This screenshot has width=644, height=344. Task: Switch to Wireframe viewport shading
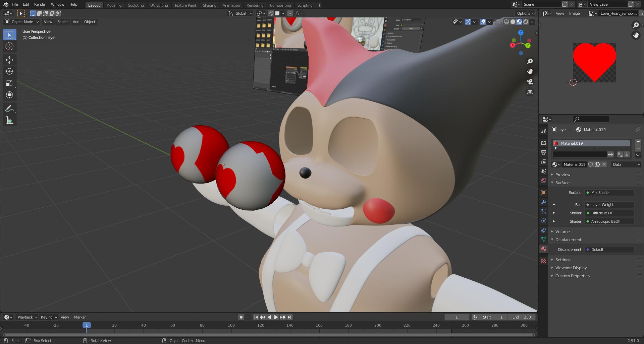pyautogui.click(x=506, y=22)
